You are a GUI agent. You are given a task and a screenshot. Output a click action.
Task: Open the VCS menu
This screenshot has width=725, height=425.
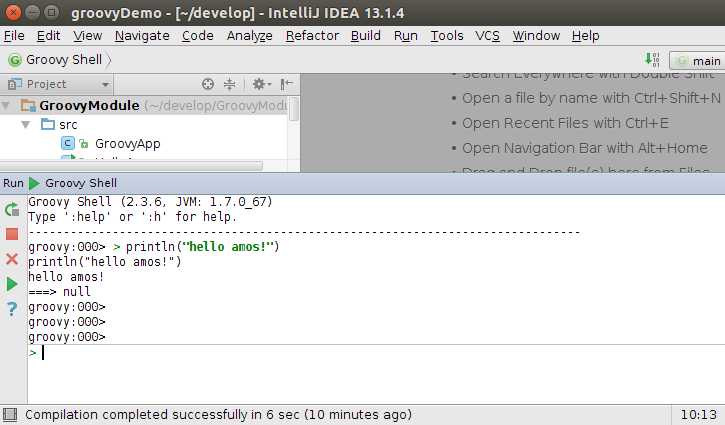point(487,36)
